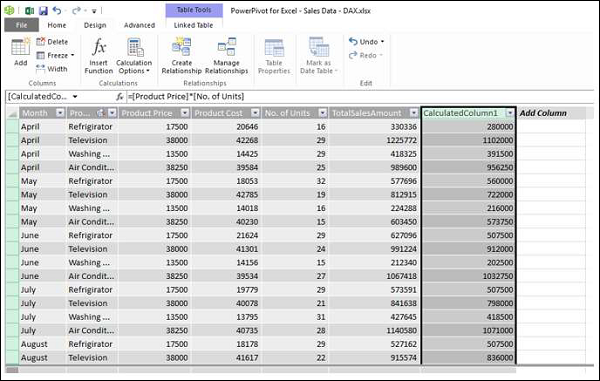The height and width of the screenshot is (381, 600).
Task: Switch to the Advanced tab
Action: click(139, 25)
